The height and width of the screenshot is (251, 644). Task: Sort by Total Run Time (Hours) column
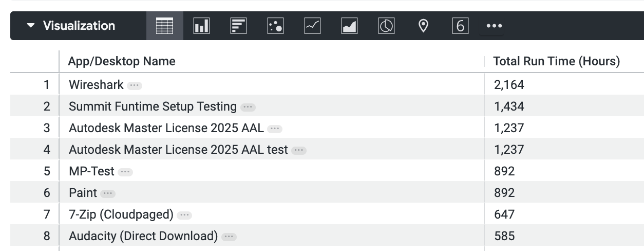pyautogui.click(x=556, y=61)
